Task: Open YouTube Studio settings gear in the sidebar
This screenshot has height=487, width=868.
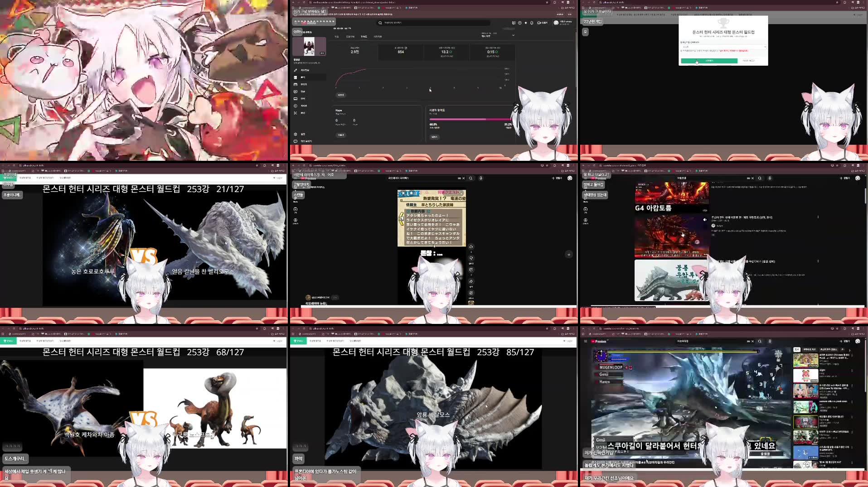Action: (x=295, y=134)
